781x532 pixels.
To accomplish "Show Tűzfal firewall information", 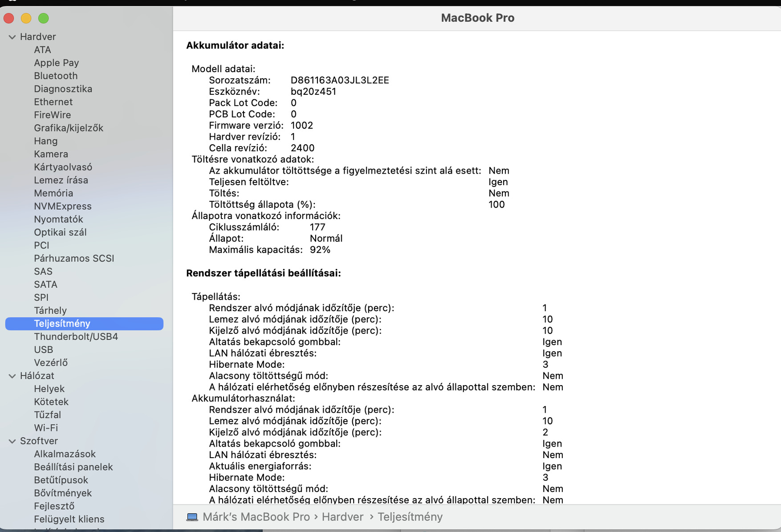I will coord(47,414).
